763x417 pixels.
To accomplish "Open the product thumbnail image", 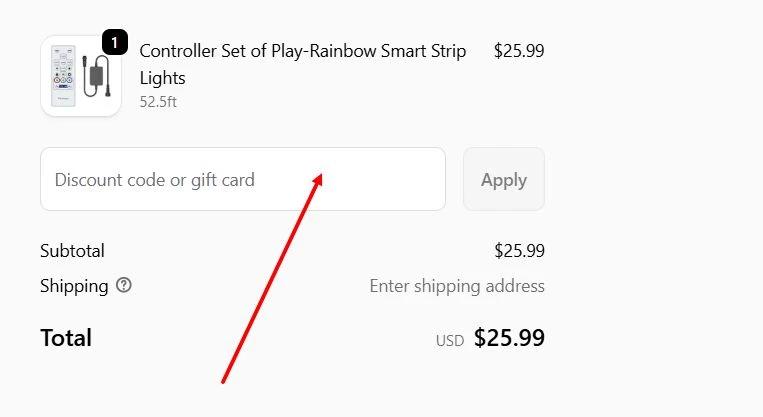I will point(80,76).
